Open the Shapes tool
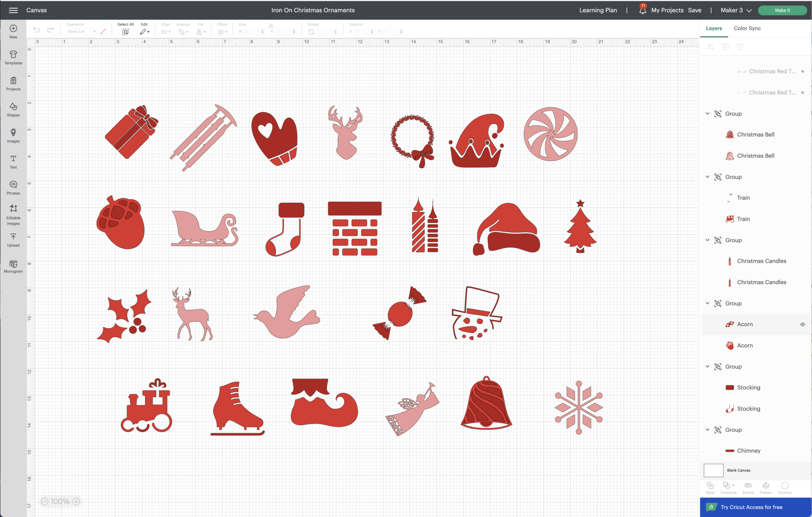The width and height of the screenshot is (812, 517). (x=13, y=110)
